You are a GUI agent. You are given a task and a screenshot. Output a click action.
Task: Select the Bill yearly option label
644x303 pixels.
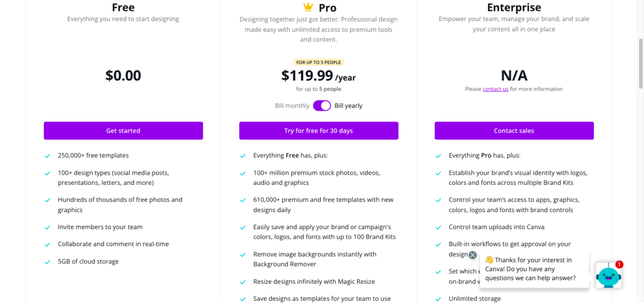coord(348,106)
